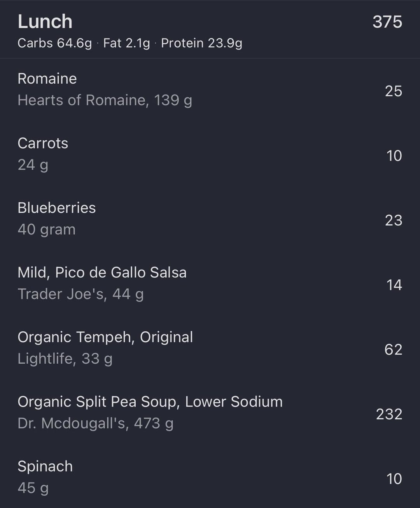Screen dimensions: 420x508
Task: Tap Dr. Mcdougall's, 473 g serving
Action: point(95,423)
